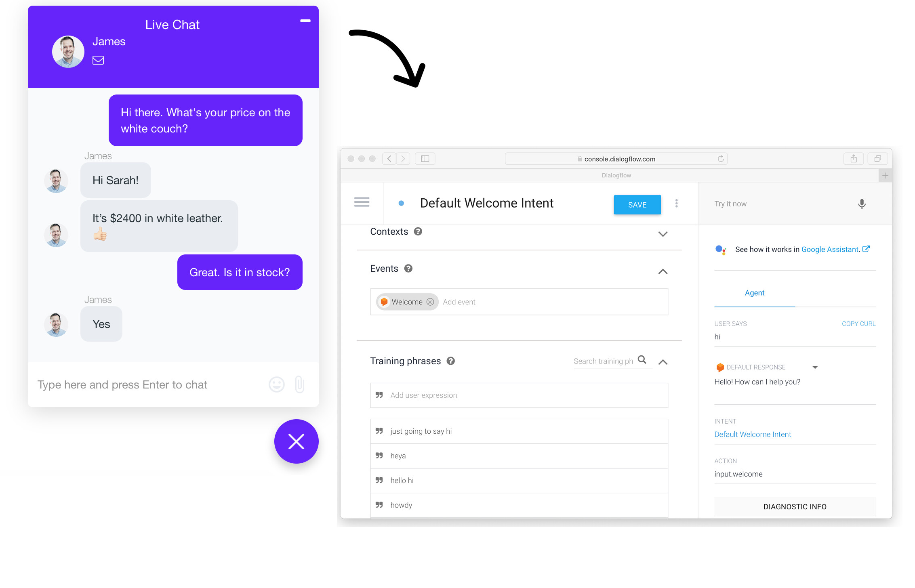
Task: Click the attachment icon in live chat input
Action: 299,384
